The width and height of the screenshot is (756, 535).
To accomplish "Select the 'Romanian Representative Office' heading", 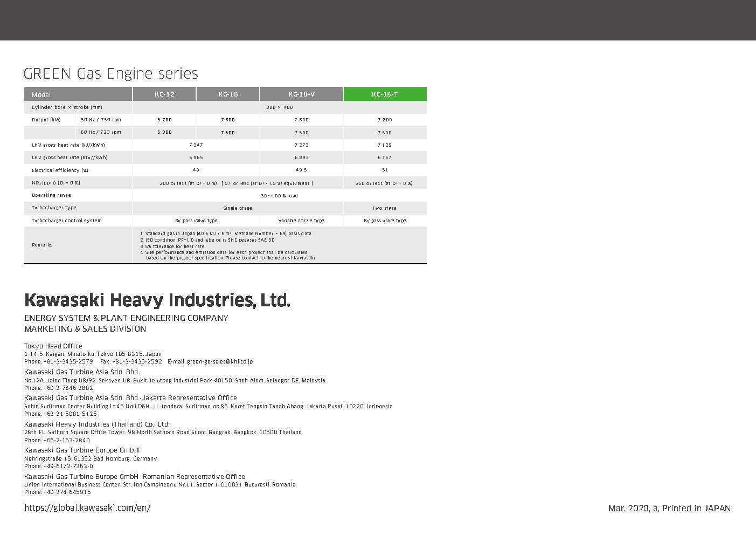I will pyautogui.click(x=135, y=477).
